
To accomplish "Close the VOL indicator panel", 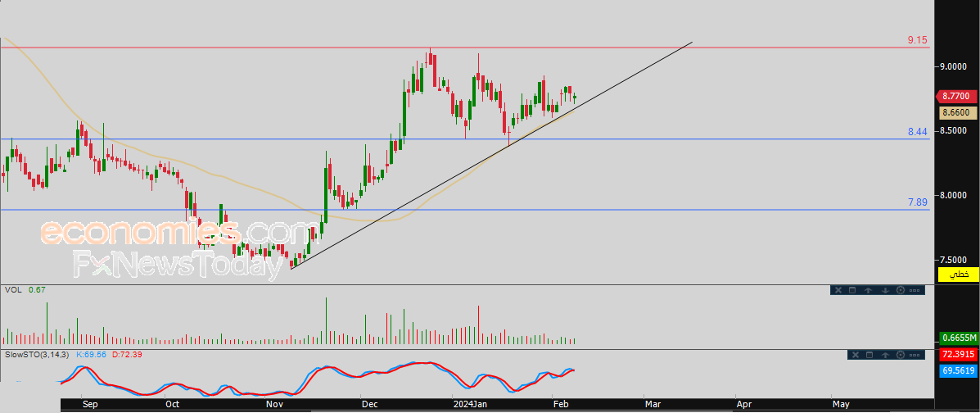I will click(838, 290).
